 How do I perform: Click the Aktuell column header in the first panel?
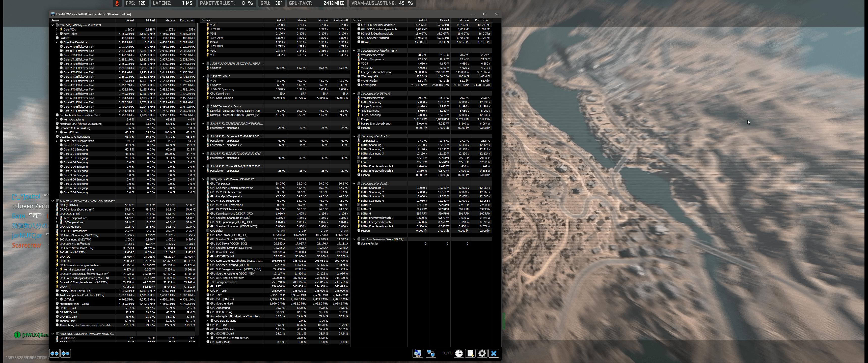(x=125, y=20)
